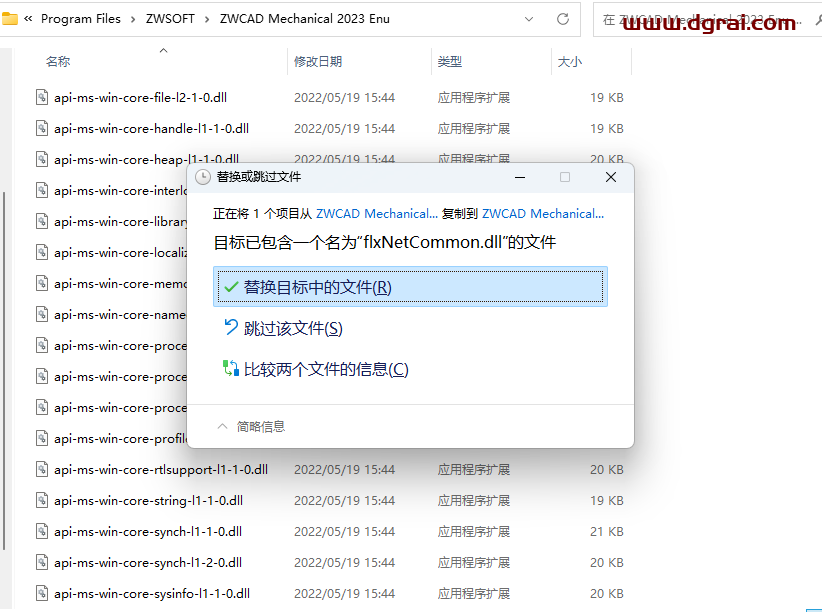The image size is (822, 612).
Task: Click file icon of api-ms-win-core-sysinfo row
Action: (x=42, y=593)
